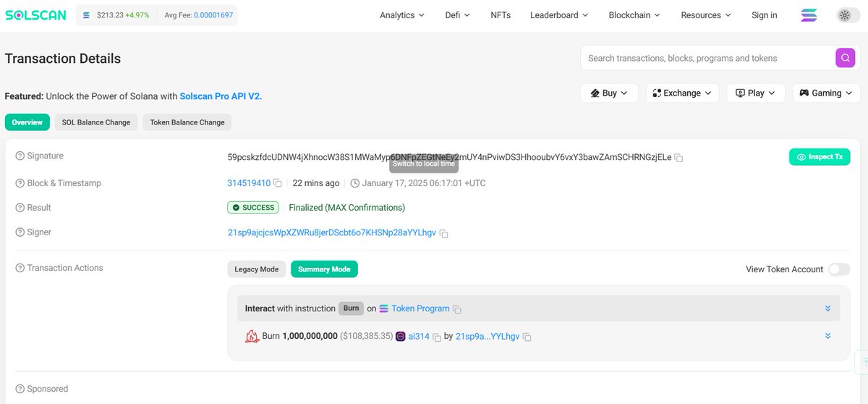Image resolution: width=868 pixels, height=404 pixels.
Task: Click the purple search button
Action: (845, 58)
